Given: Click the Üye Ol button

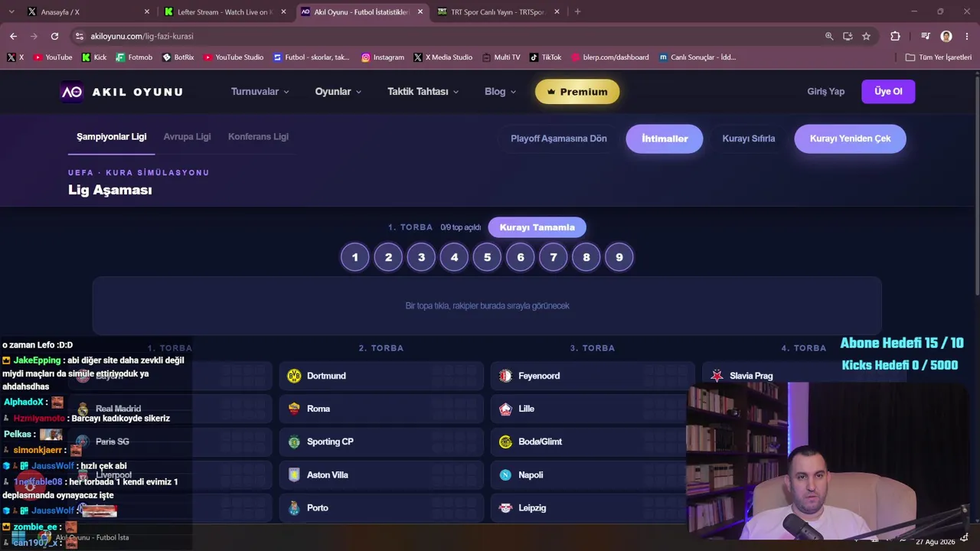Looking at the screenshot, I should click(888, 92).
